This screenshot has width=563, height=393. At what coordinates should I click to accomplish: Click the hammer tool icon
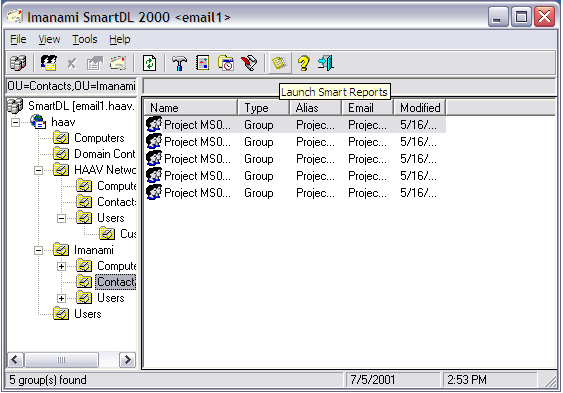click(179, 64)
